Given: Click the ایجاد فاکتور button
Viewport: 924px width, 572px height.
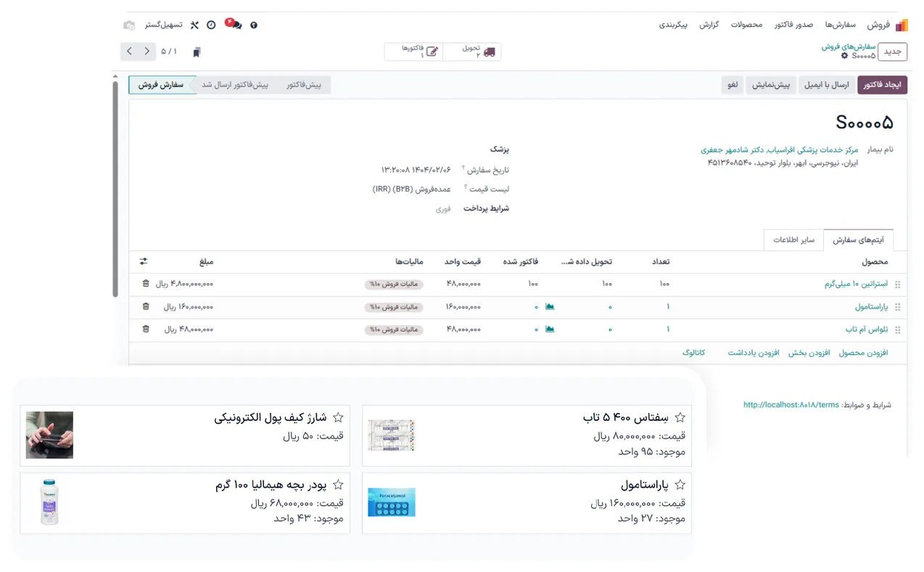Looking at the screenshot, I should pyautogui.click(x=882, y=85).
